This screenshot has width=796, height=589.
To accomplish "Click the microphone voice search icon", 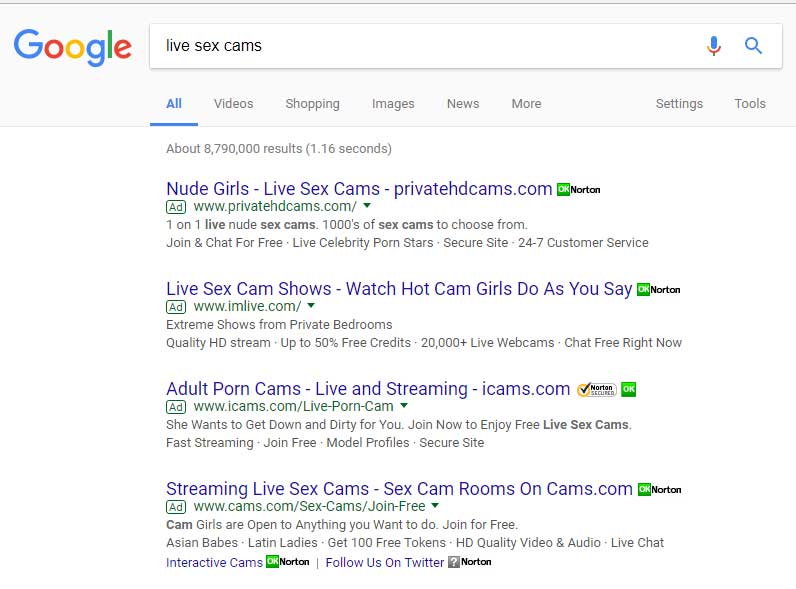I will coord(713,46).
